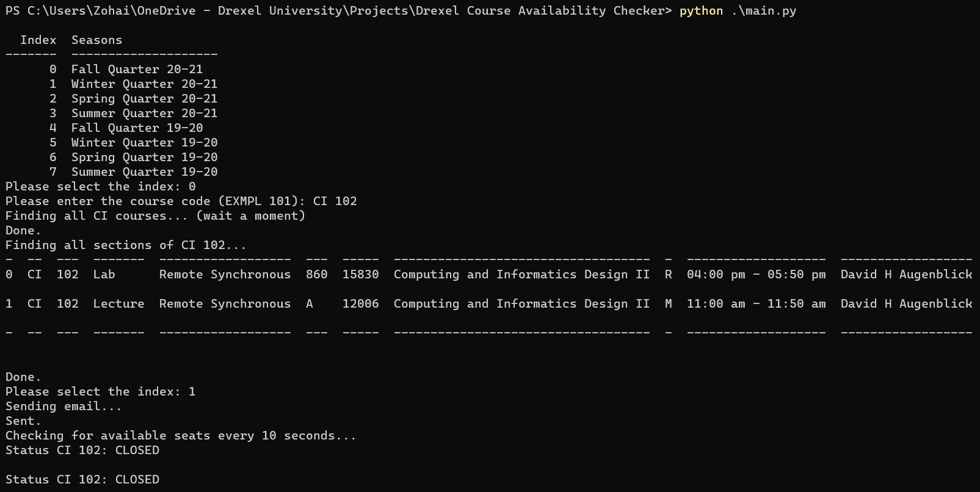The height and width of the screenshot is (492, 980).
Task: Select 'Fall Quarter 20-21' season row
Action: [137, 70]
